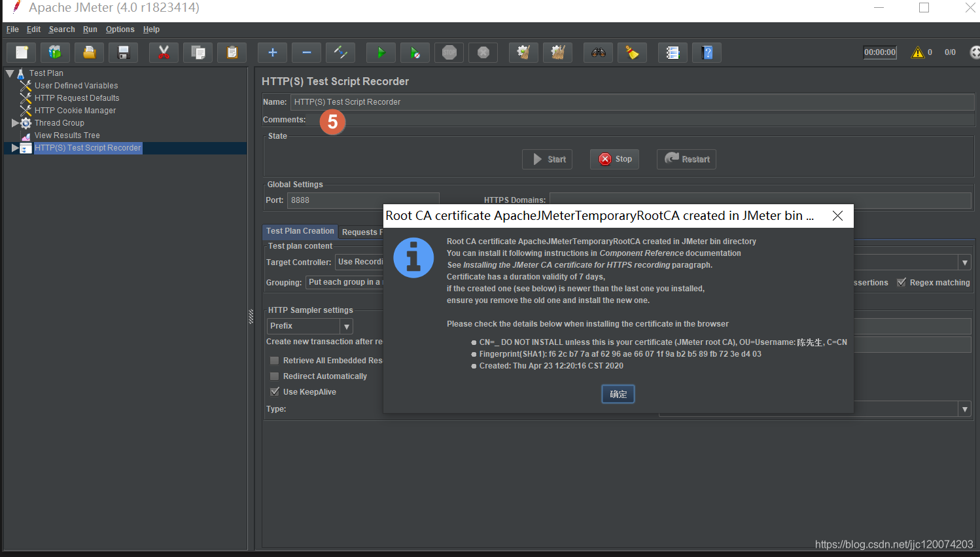The height and width of the screenshot is (557, 980).
Task: Collapse all nodes with minus icon
Action: pyautogui.click(x=306, y=52)
